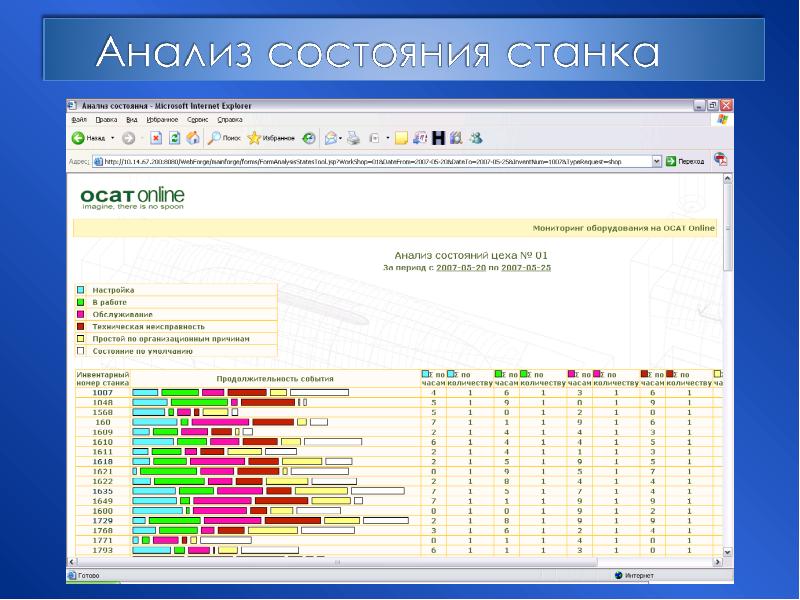800x600 pixels.
Task: Open the address bar URL dropdown
Action: pos(656,160)
